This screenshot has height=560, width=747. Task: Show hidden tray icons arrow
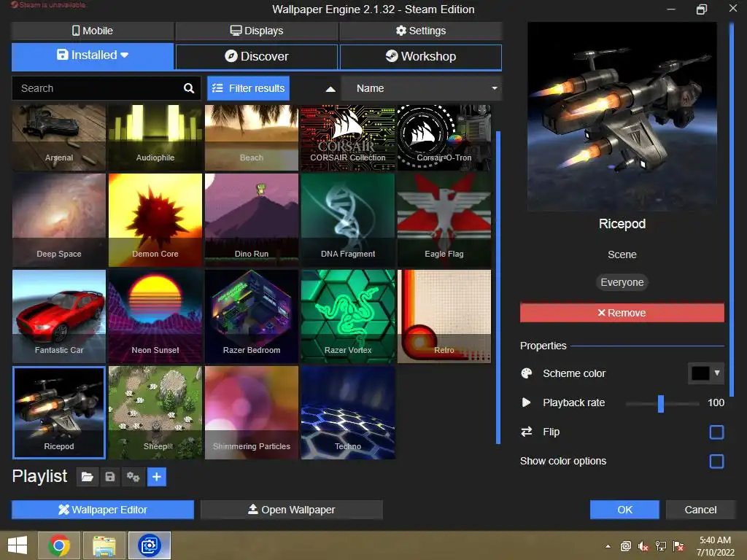pyautogui.click(x=608, y=546)
